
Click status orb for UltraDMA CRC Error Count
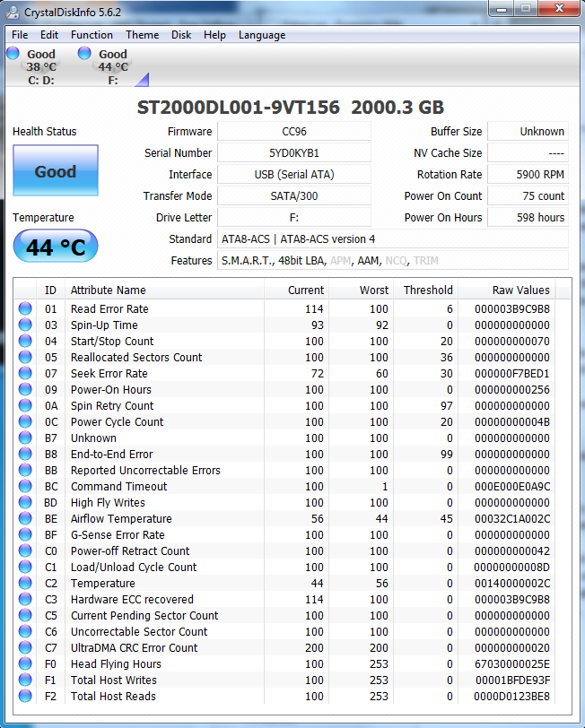25,647
